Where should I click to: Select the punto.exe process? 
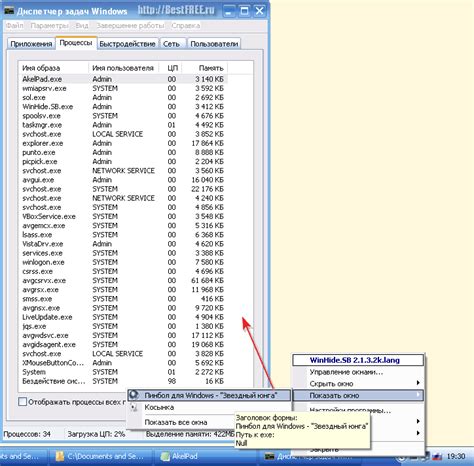[123, 152]
